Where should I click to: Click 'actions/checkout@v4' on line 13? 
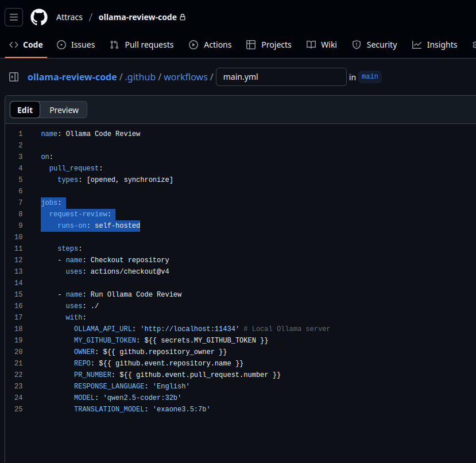(130, 271)
